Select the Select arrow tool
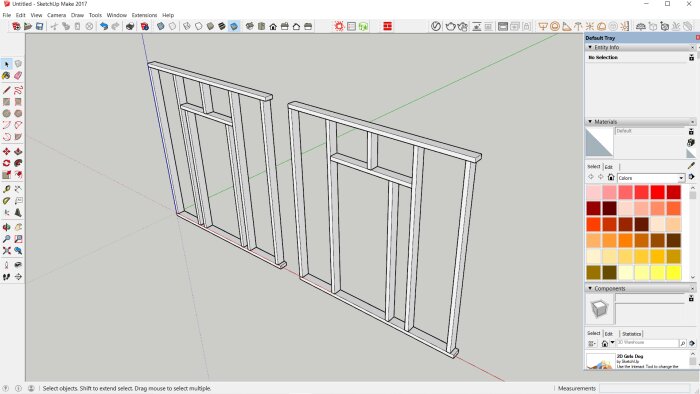700x394 pixels. (6, 64)
